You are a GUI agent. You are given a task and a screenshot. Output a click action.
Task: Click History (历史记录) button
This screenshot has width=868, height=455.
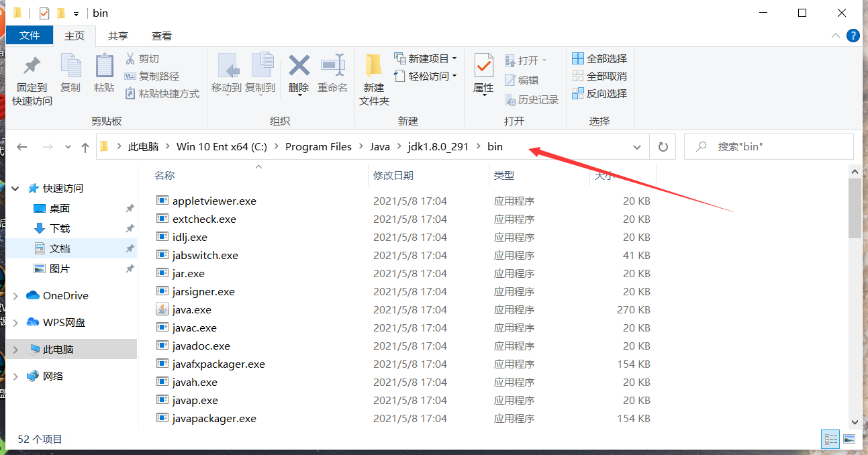pos(532,99)
